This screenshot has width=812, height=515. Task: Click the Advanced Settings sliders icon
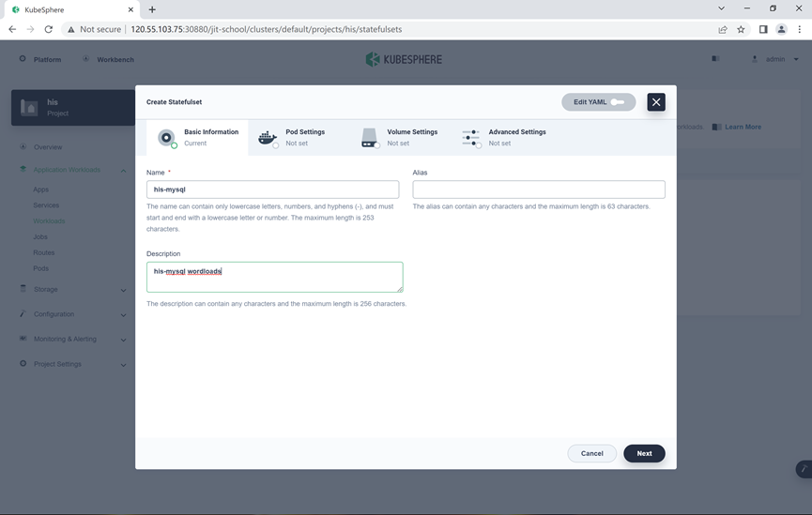pos(470,138)
